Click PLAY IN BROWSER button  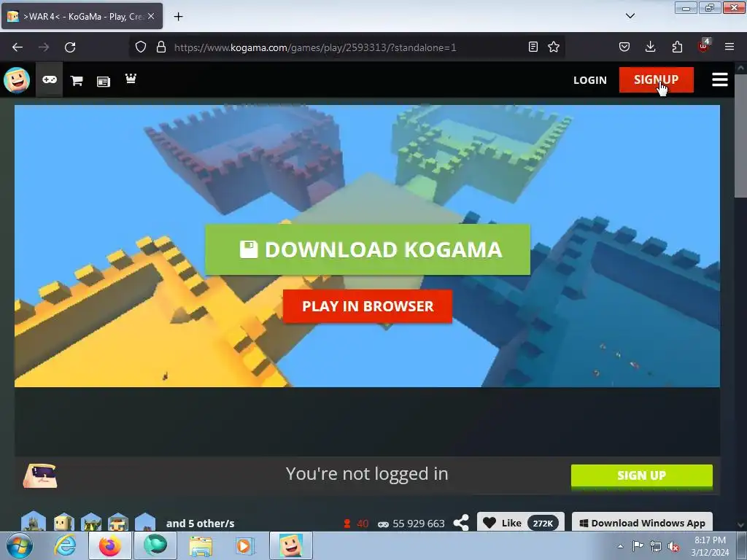(x=368, y=306)
